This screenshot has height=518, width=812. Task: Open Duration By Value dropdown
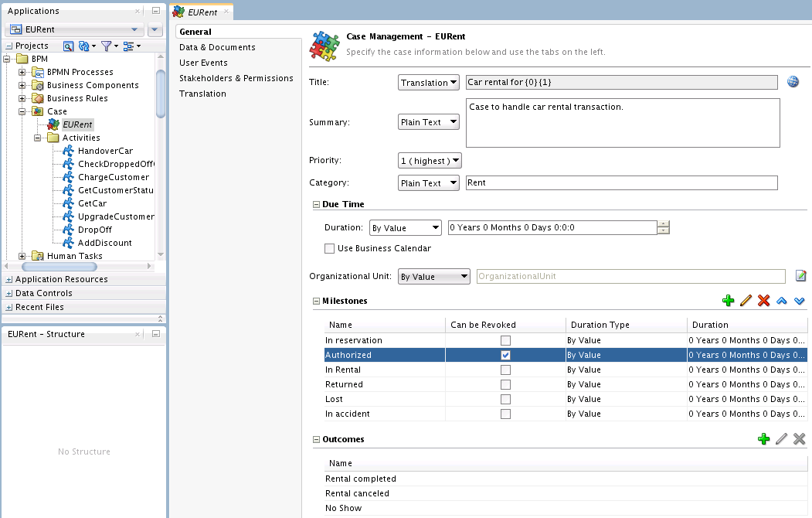click(406, 228)
